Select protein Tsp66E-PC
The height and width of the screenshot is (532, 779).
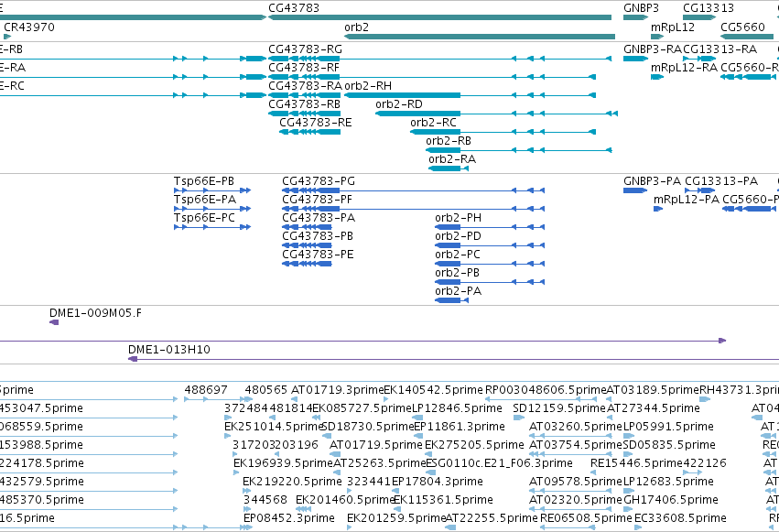[204, 218]
